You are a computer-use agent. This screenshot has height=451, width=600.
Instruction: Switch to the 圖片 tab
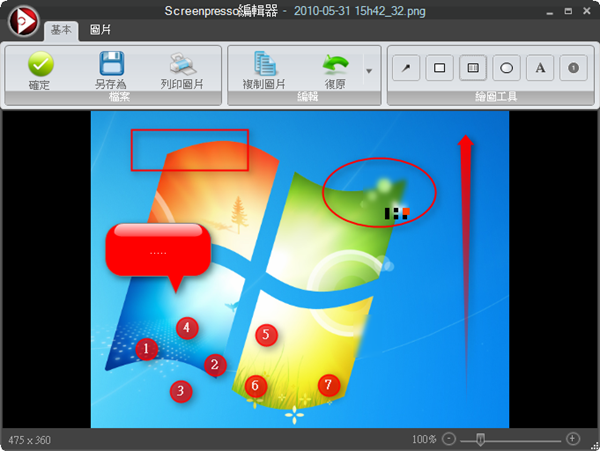click(x=100, y=30)
